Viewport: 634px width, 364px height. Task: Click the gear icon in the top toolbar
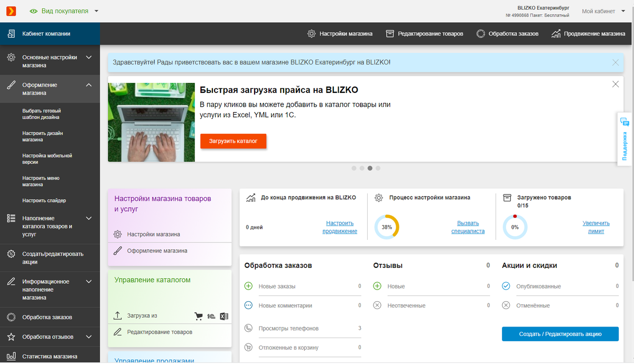312,34
